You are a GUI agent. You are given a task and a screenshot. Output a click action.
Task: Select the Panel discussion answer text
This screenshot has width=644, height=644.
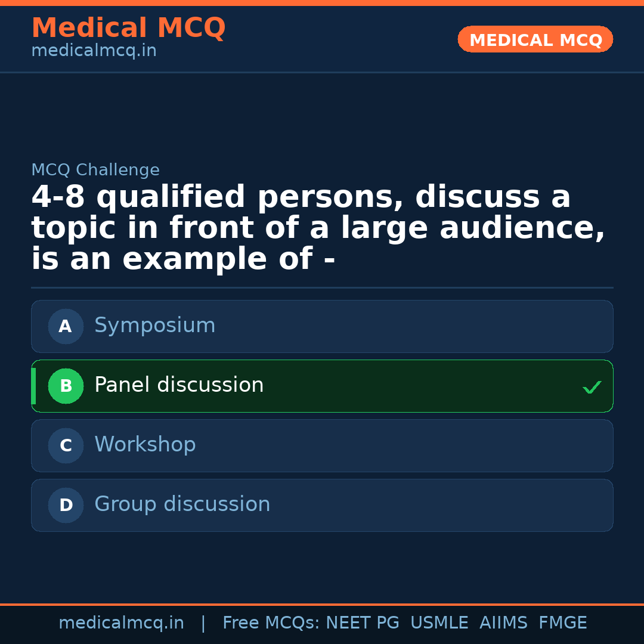pos(179,385)
